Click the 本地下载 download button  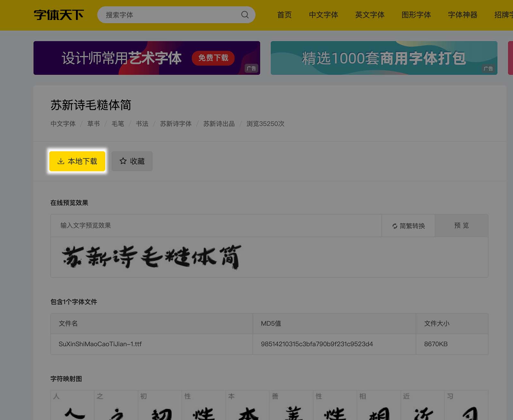coord(77,161)
